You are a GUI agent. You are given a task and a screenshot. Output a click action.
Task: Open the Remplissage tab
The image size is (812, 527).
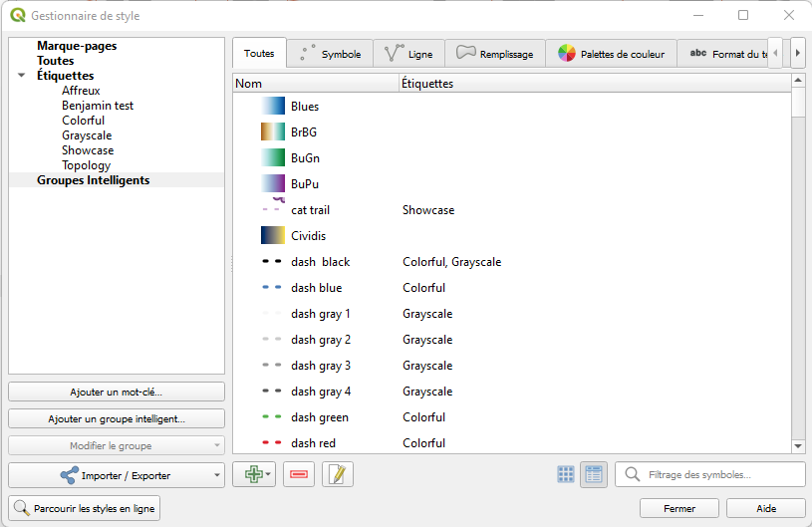pos(495,54)
